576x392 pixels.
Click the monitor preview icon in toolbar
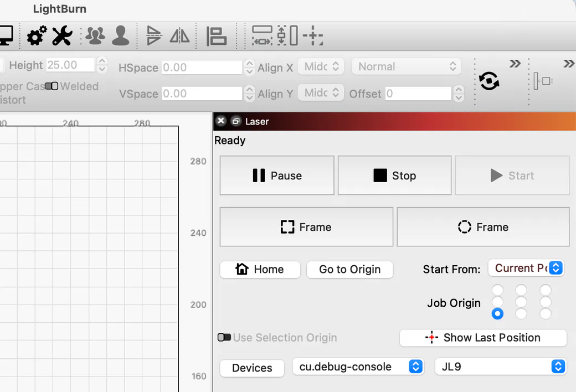[x=6, y=35]
